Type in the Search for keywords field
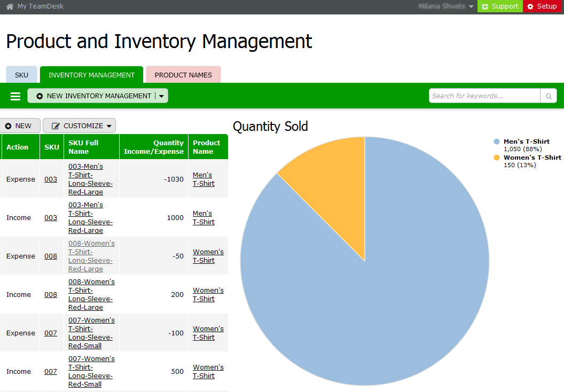564x392 pixels. click(x=484, y=96)
